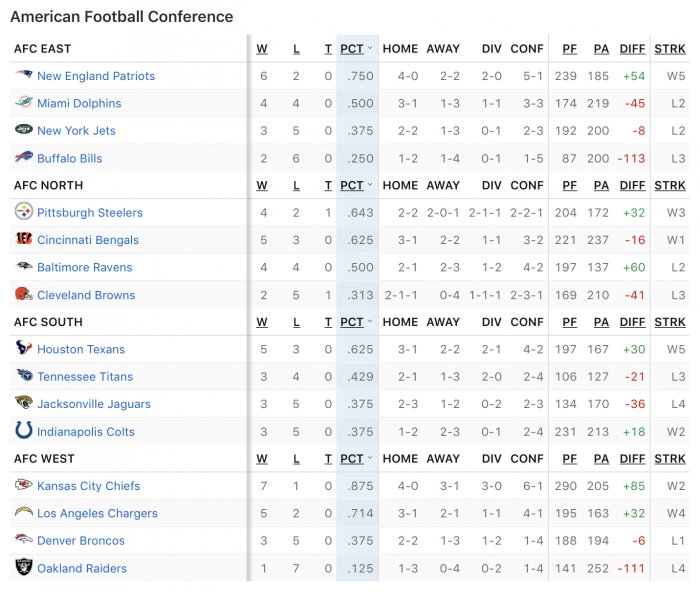
Task: Click the Houston Texans logo icon
Action: 24,347
